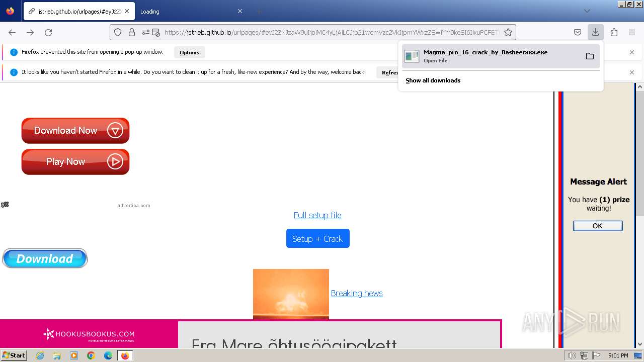Launch Edge from taskbar
Screen dimensions: 644x362
(108, 355)
